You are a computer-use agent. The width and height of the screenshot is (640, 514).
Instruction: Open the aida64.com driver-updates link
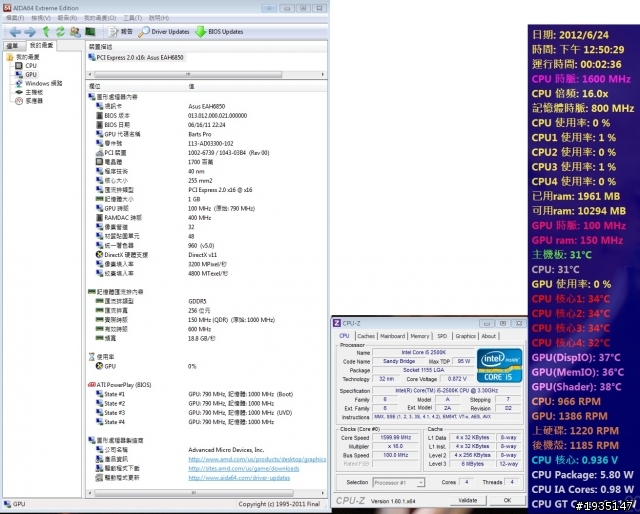coord(239,478)
